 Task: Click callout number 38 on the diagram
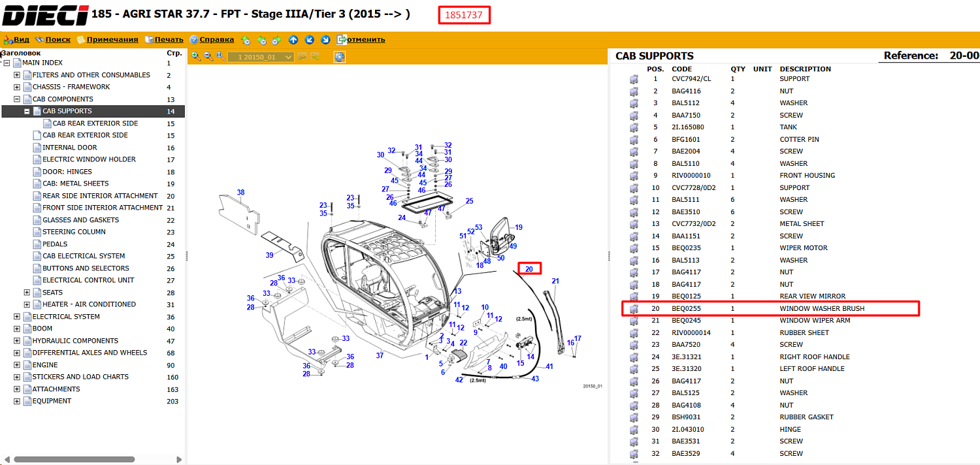(x=240, y=193)
